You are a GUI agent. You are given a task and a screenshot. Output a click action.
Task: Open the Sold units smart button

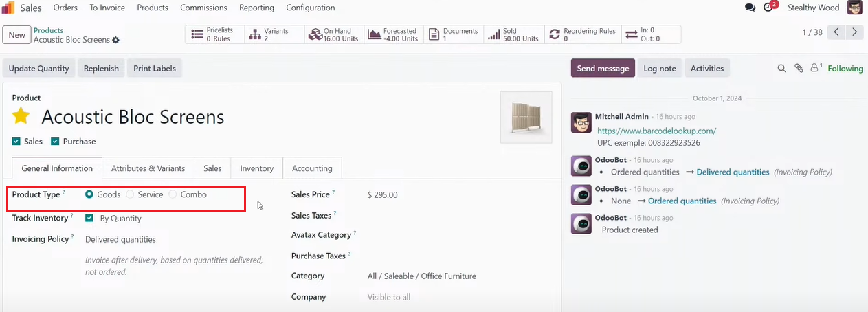point(513,34)
